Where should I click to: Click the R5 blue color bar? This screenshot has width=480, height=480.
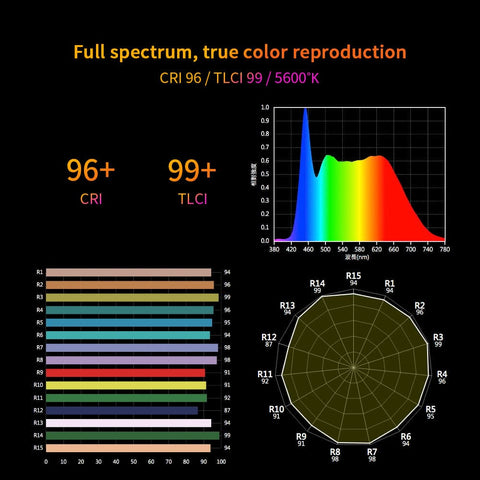pyautogui.click(x=129, y=323)
